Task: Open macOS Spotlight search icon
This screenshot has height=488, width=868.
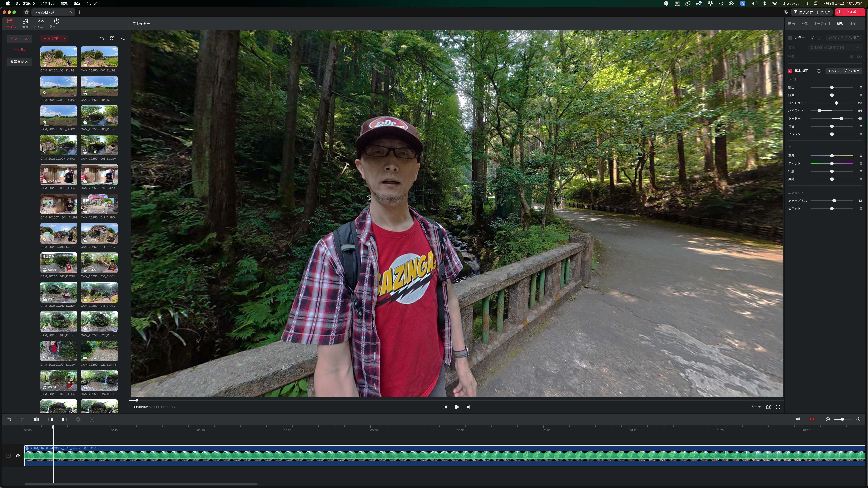Action: point(806,3)
